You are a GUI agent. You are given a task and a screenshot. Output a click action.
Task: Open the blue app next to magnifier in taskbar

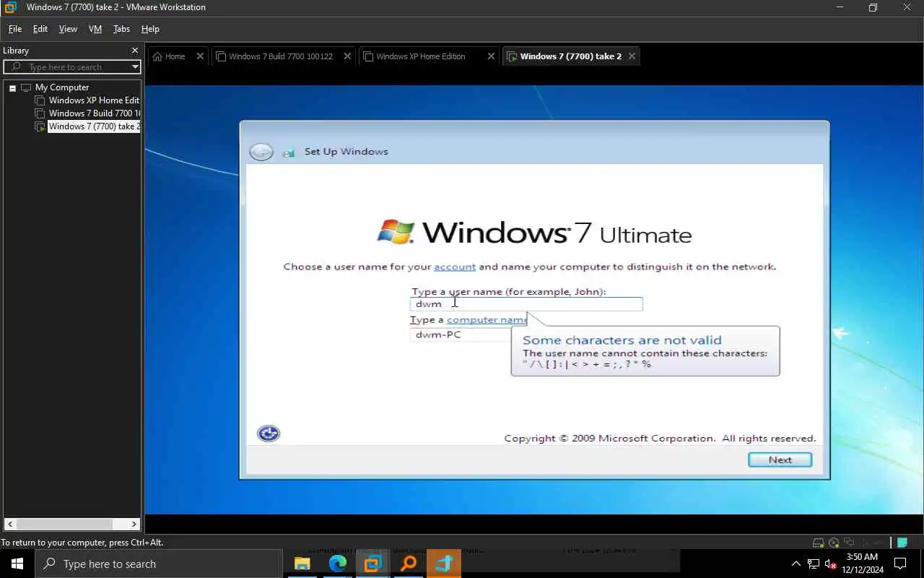[443, 564]
